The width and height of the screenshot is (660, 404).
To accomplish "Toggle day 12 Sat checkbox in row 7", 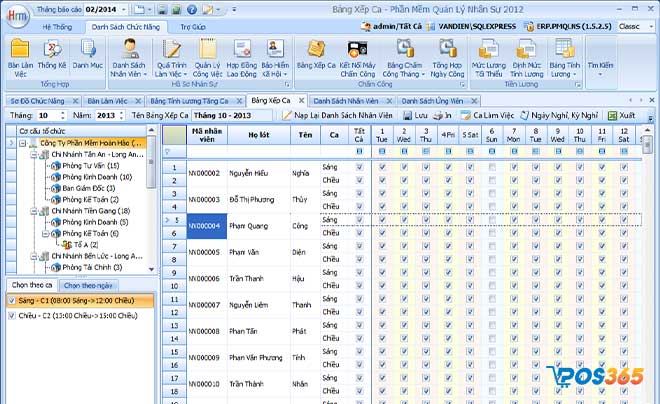I will (624, 246).
